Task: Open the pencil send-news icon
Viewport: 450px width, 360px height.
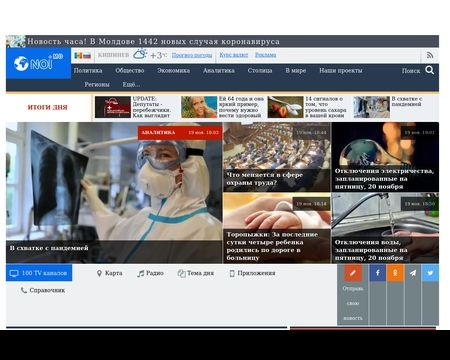Action: (x=353, y=273)
